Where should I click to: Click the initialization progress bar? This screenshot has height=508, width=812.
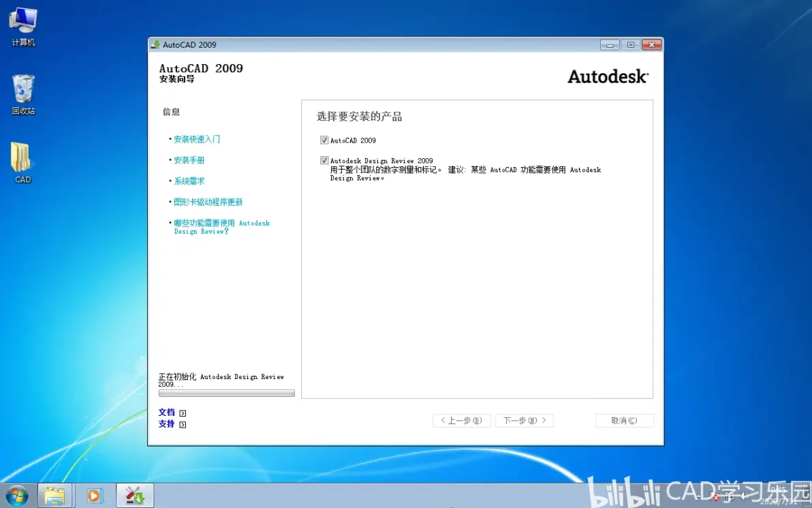[x=226, y=393]
